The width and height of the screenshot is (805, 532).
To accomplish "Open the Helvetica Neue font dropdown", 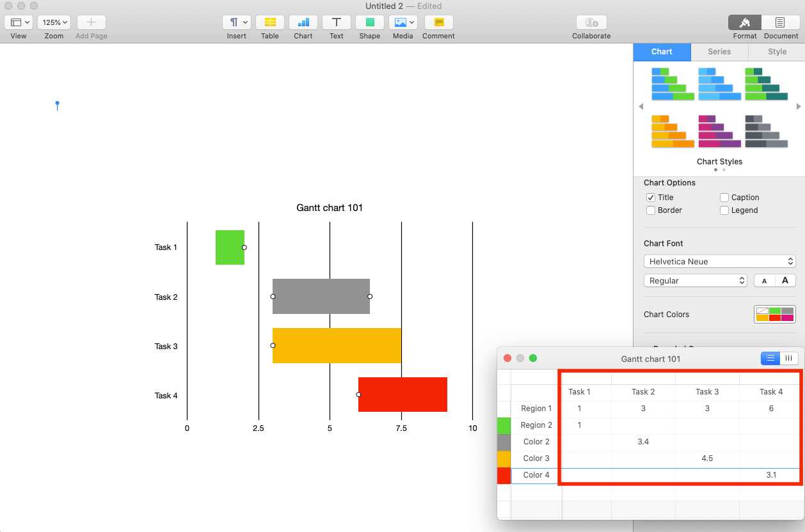I will pos(719,261).
